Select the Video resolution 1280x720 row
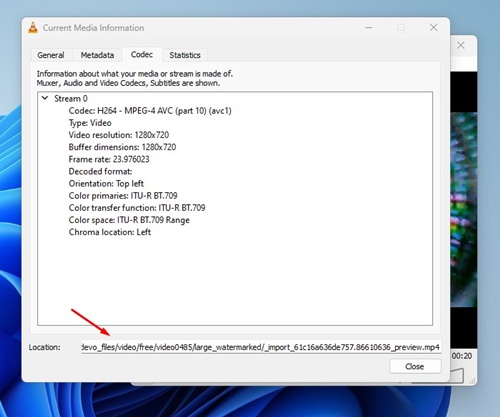Screen dimensions: 500x417 (x=119, y=135)
